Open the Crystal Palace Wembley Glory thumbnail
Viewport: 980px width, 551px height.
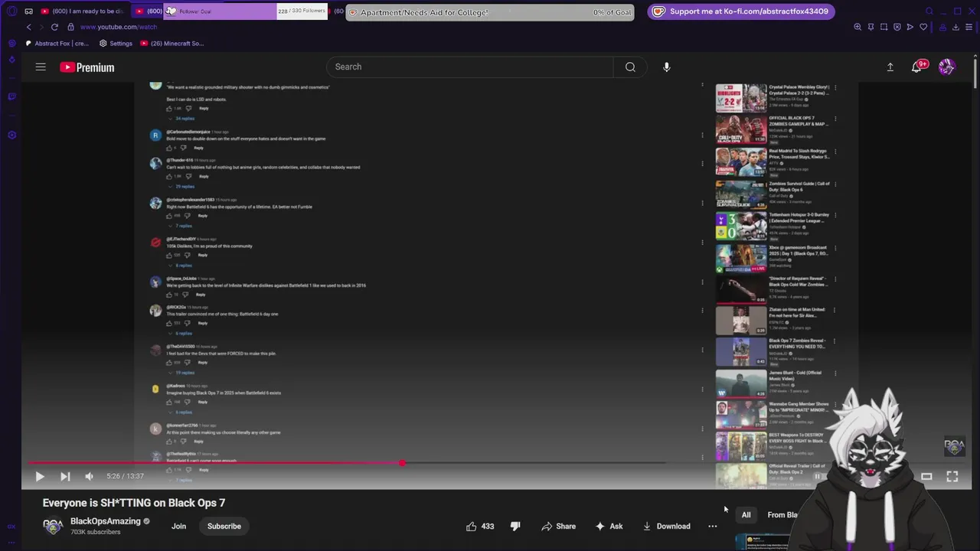click(741, 99)
